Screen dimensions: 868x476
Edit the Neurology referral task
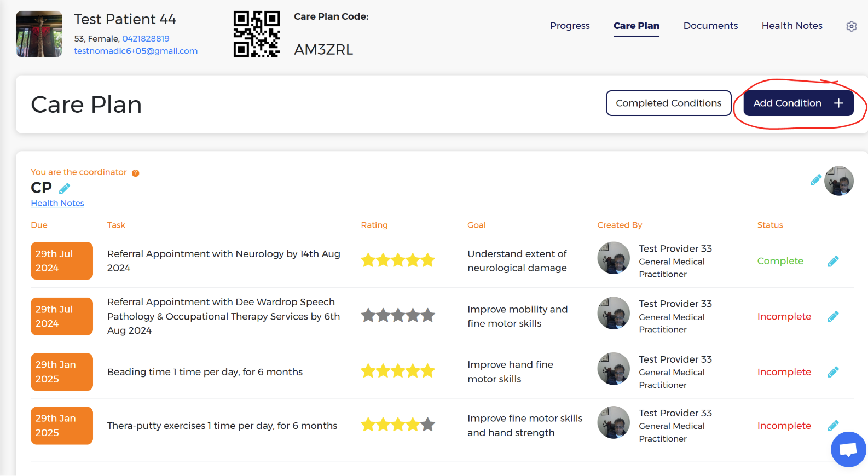coord(833,262)
